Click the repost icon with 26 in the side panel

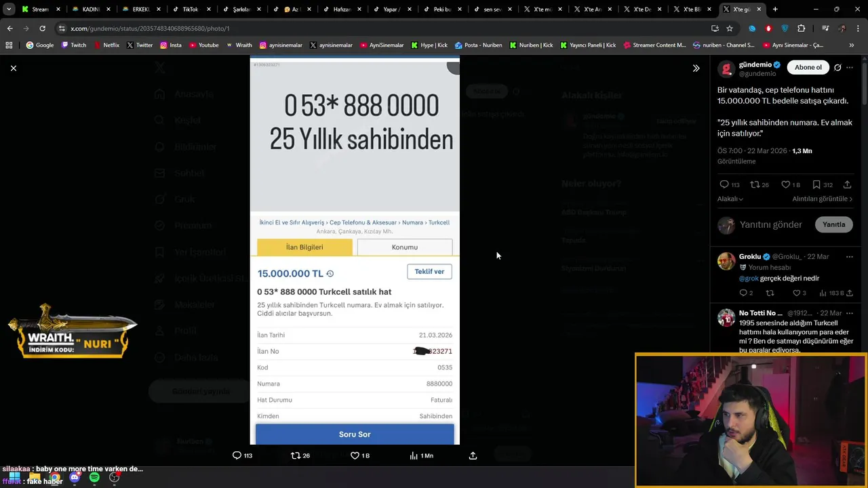pyautogui.click(x=754, y=184)
